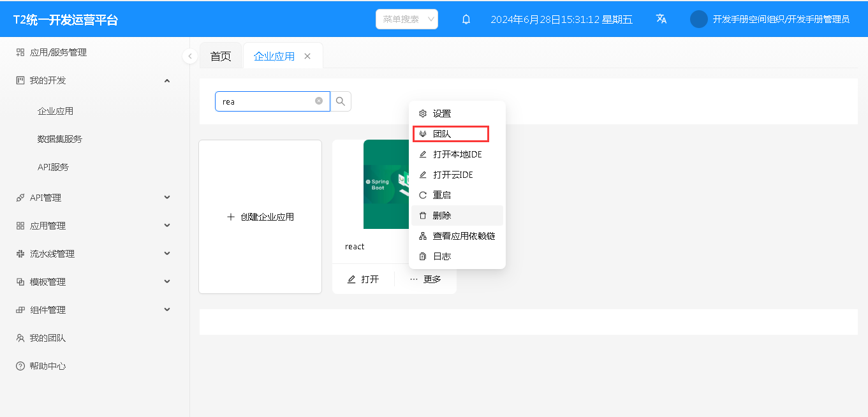Screen dimensions: 868x417
Task: Click the 我的开发 sidebar icon
Action: tap(20, 80)
